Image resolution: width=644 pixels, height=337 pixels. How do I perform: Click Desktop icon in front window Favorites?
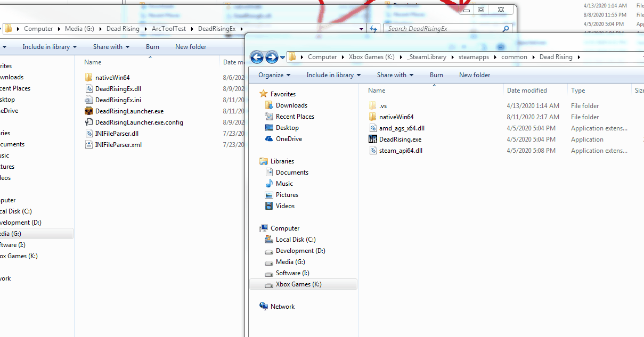(269, 128)
